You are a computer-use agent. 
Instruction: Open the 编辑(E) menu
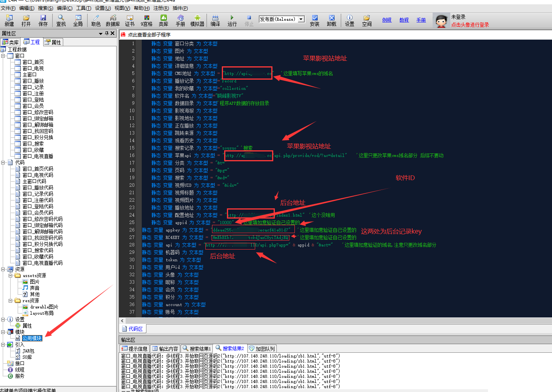[27, 8]
